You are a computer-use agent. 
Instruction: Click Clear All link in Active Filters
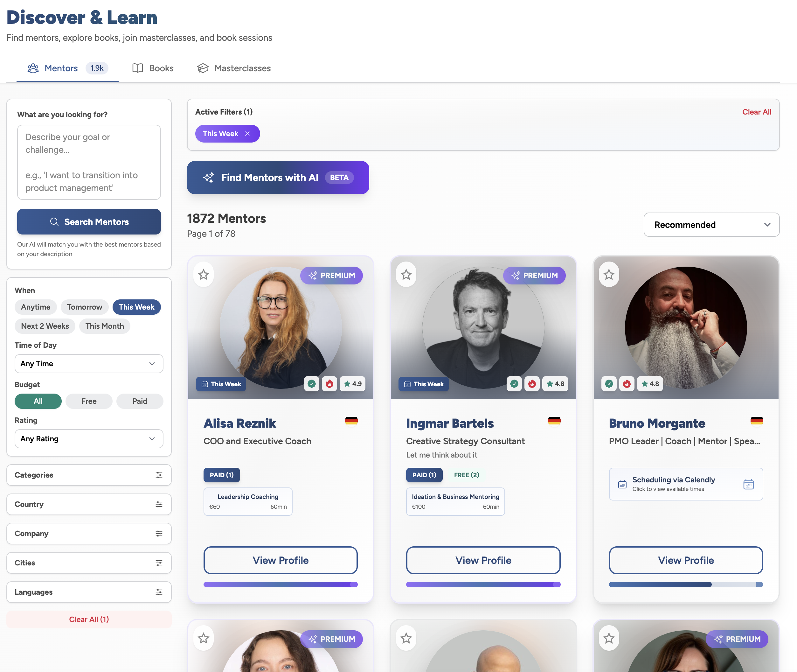coord(757,112)
